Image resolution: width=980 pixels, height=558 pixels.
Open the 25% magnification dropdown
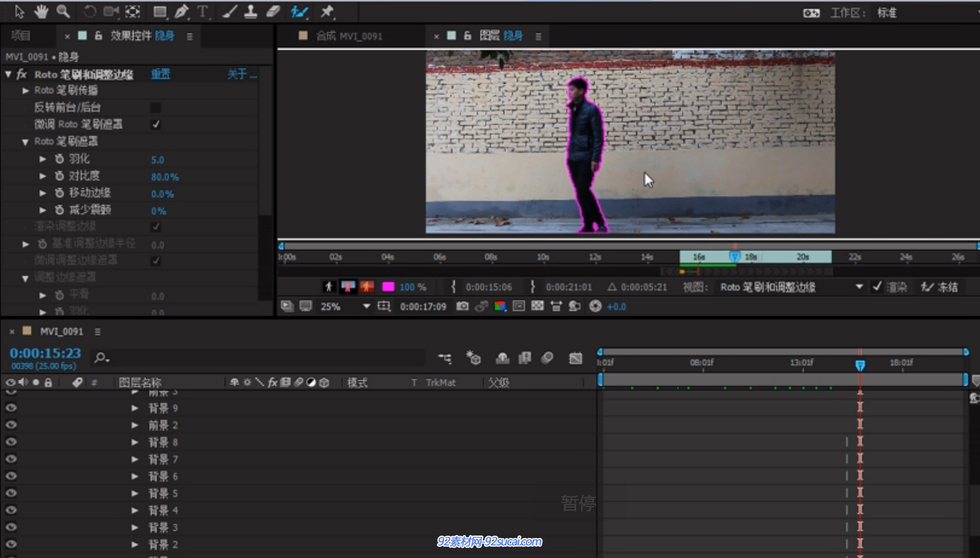[345, 306]
